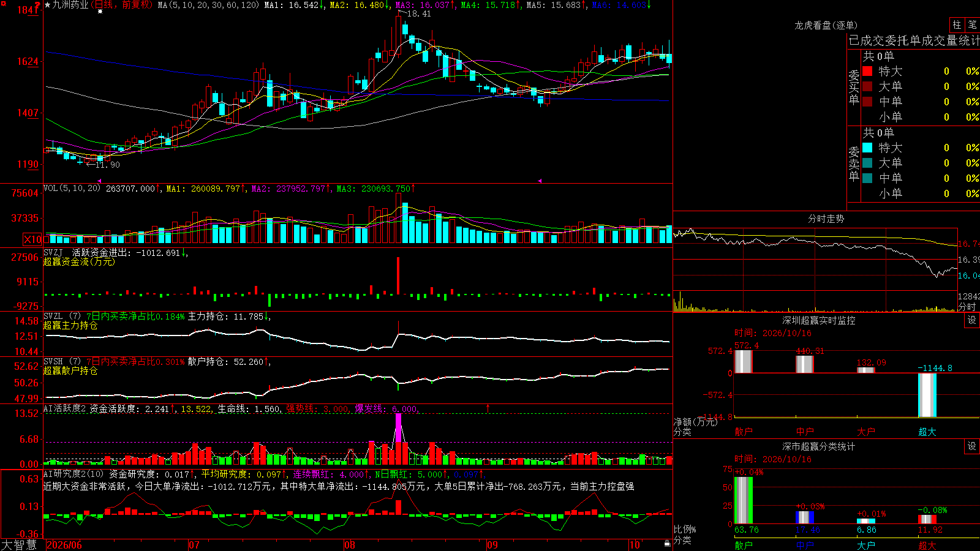Click the right purple arrow marker under price chart
Screen dimensions: 980x551
click(540, 181)
